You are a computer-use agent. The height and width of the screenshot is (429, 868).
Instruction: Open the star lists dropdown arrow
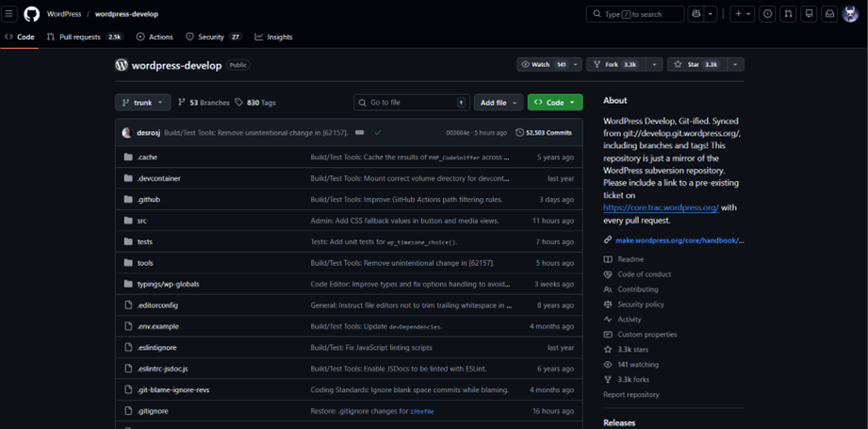(735, 65)
